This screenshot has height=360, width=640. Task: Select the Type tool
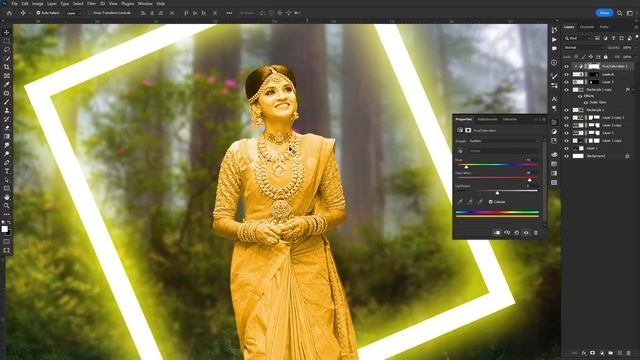click(x=7, y=171)
